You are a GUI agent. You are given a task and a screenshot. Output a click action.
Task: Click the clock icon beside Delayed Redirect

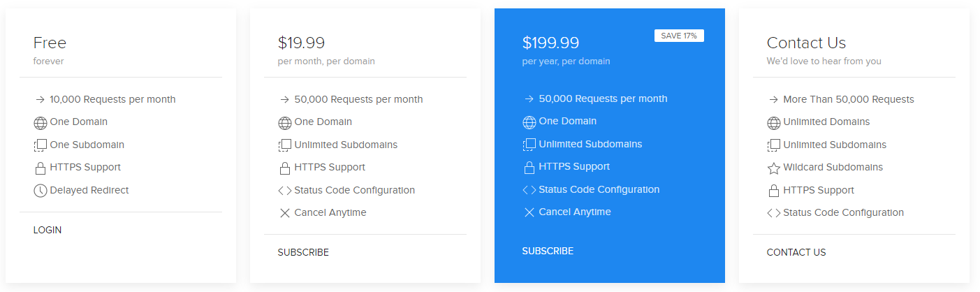[x=41, y=191]
